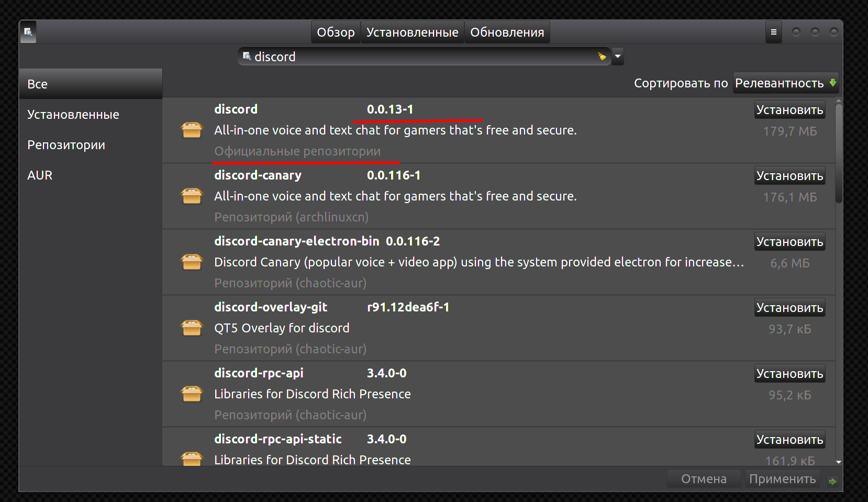Click the discord-rpc-api package name

pos(259,373)
